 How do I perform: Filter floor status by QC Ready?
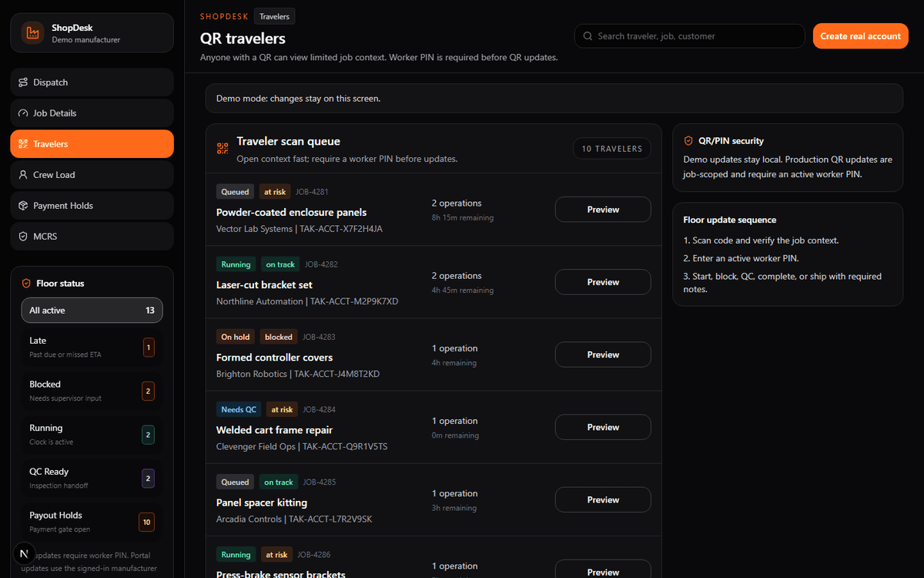pos(92,479)
